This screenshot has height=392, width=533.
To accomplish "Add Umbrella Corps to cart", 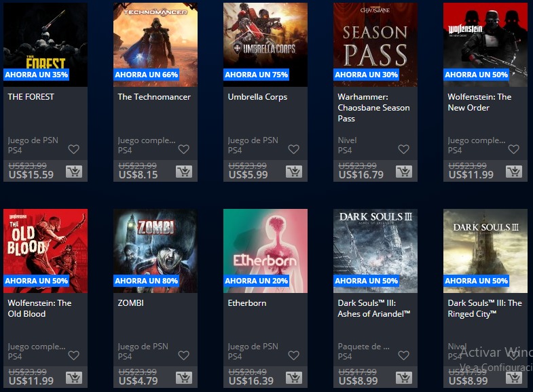I will click(x=294, y=172).
